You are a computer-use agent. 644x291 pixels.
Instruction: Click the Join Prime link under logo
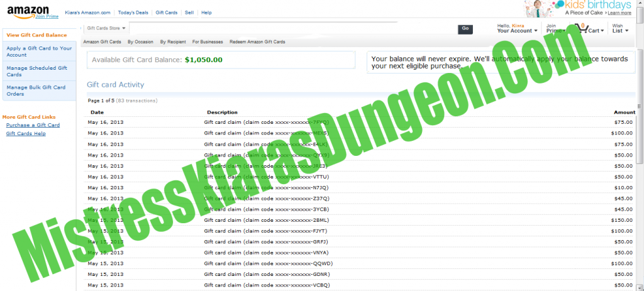[x=47, y=16]
